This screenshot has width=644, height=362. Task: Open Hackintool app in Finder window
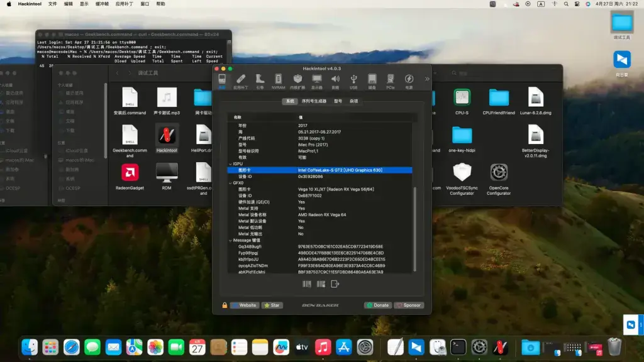click(167, 139)
